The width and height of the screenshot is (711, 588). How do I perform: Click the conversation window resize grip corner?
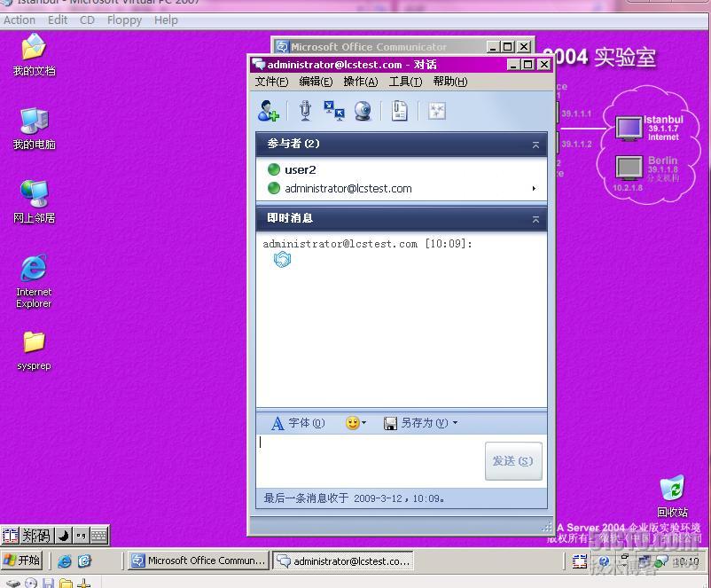coord(547,526)
